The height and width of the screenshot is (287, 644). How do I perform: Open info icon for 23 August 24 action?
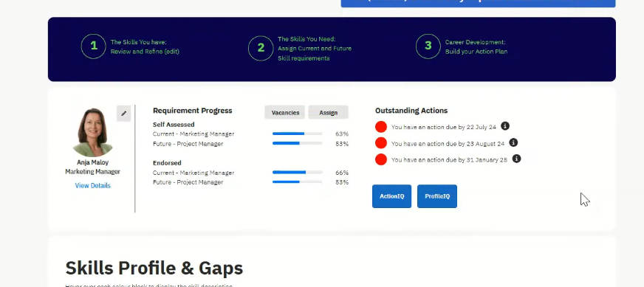(x=513, y=142)
